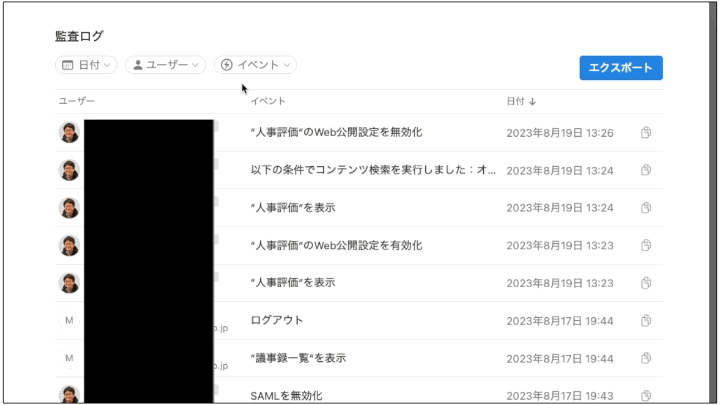Click the イベント column header

tap(268, 101)
